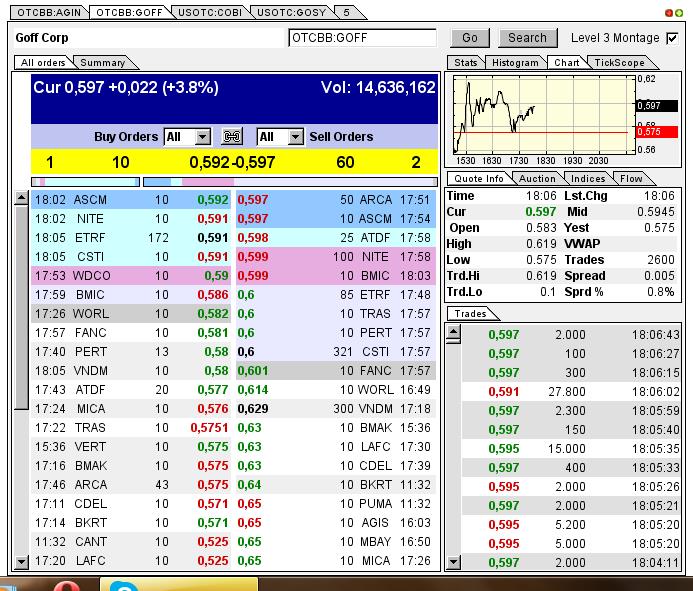Select the Quote Info tab
Image resolution: width=693 pixels, height=591 pixels.
(x=479, y=179)
